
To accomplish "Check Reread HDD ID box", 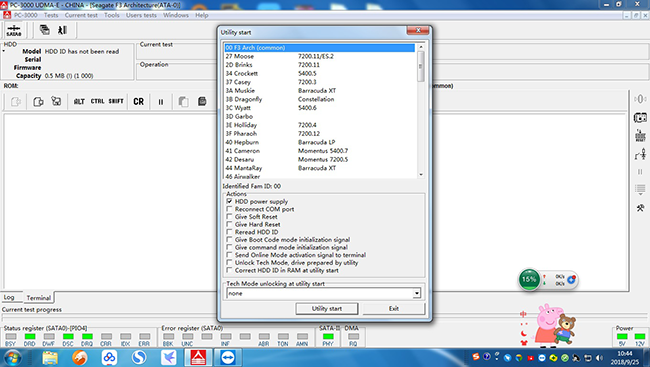I will (x=229, y=232).
